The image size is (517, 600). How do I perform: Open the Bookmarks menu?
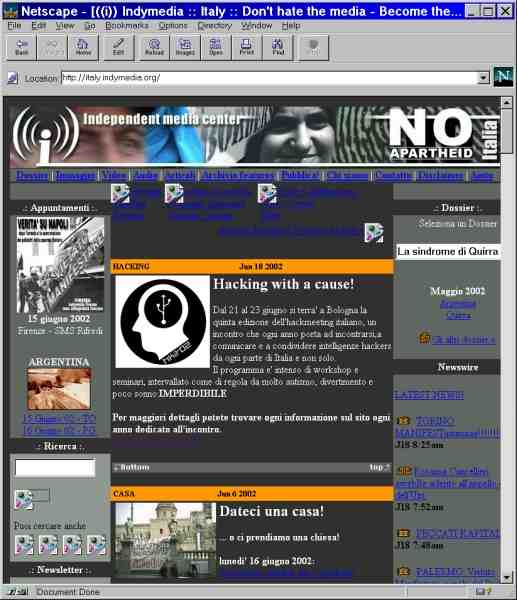(127, 26)
